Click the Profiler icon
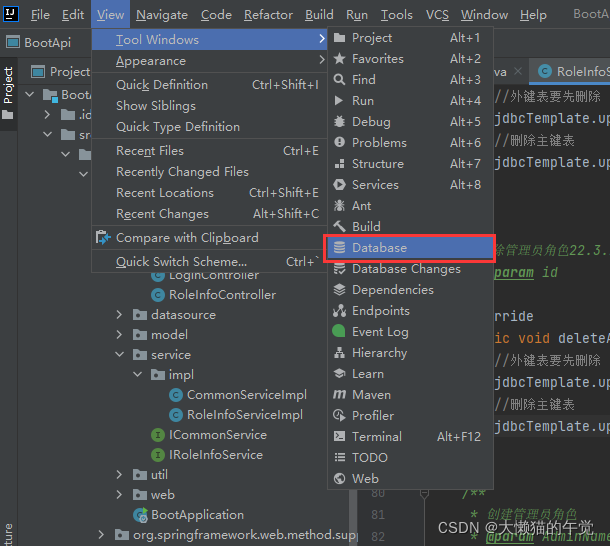This screenshot has height=546, width=610. (339, 416)
